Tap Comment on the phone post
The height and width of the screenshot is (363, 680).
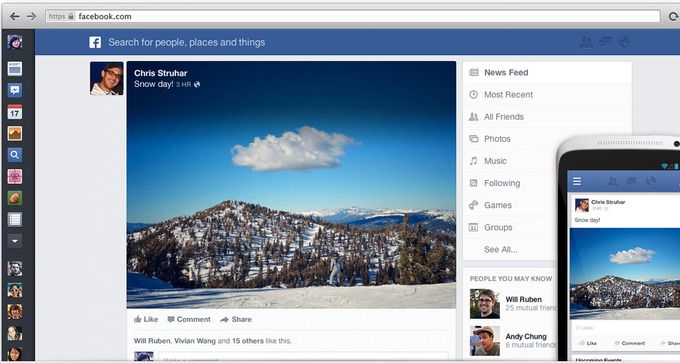(630, 343)
